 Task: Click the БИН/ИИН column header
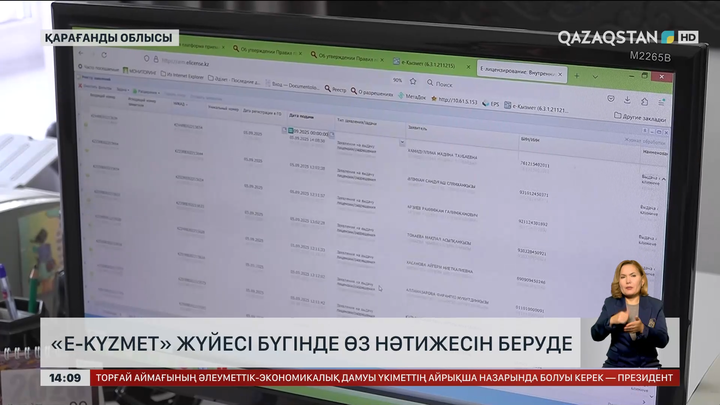tap(530, 139)
